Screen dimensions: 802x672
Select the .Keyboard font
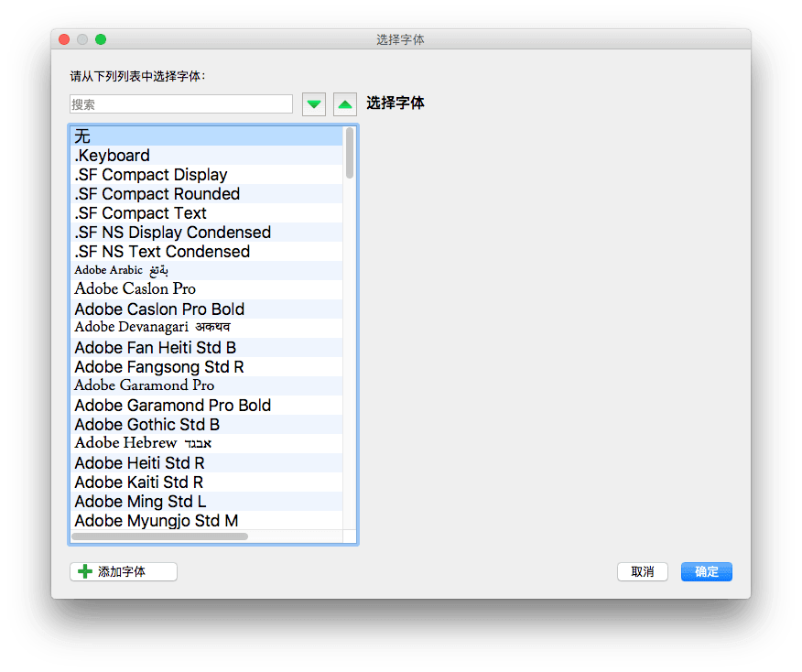pos(206,156)
